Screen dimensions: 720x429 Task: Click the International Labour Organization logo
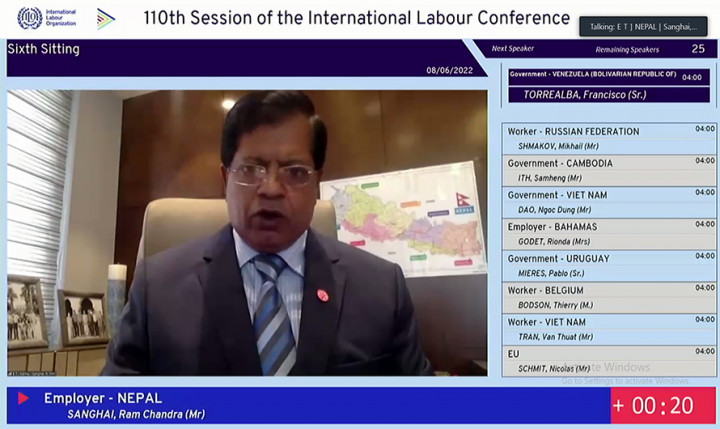pyautogui.click(x=46, y=18)
